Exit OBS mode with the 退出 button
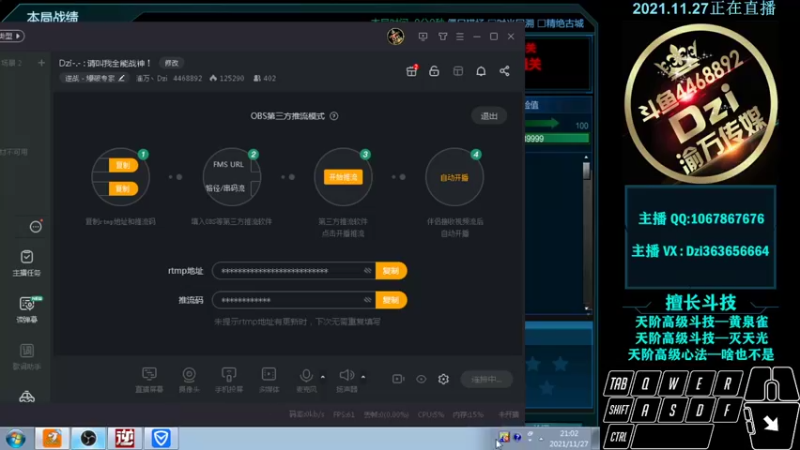 click(489, 116)
